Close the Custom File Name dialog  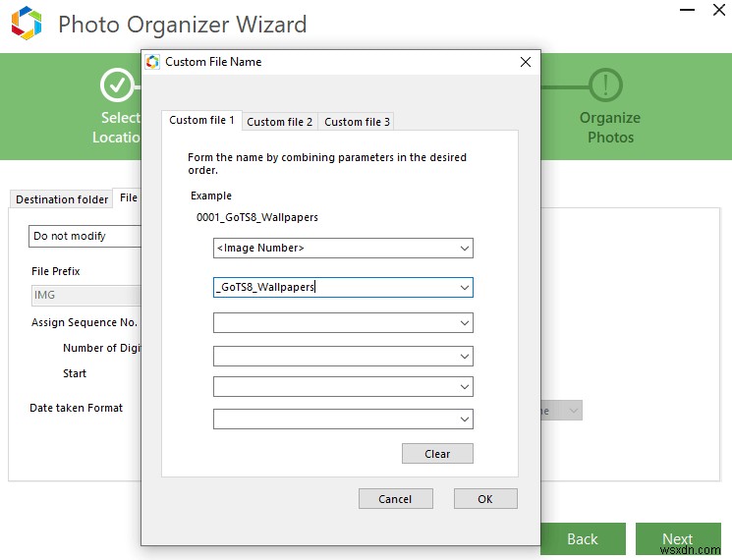(x=526, y=62)
